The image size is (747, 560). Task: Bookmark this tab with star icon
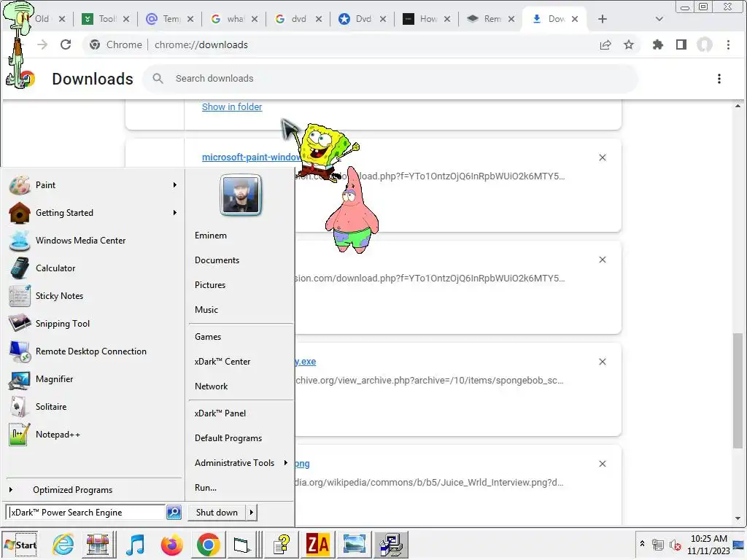pos(629,44)
